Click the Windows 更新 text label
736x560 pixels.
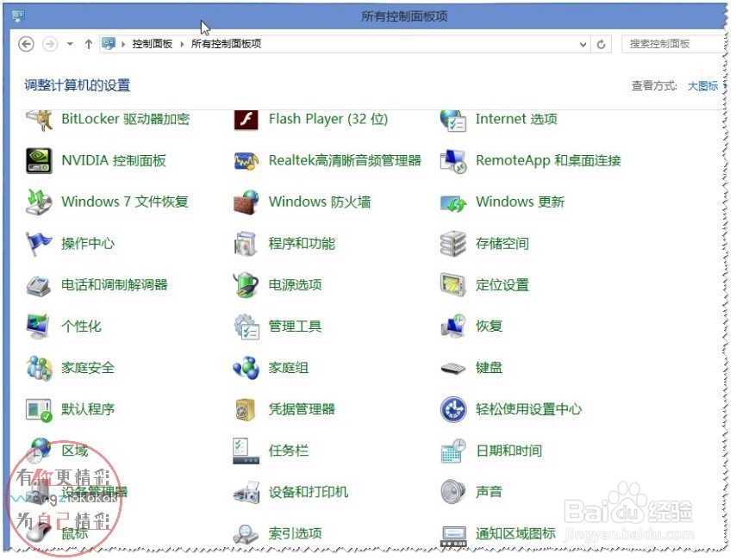click(x=520, y=202)
